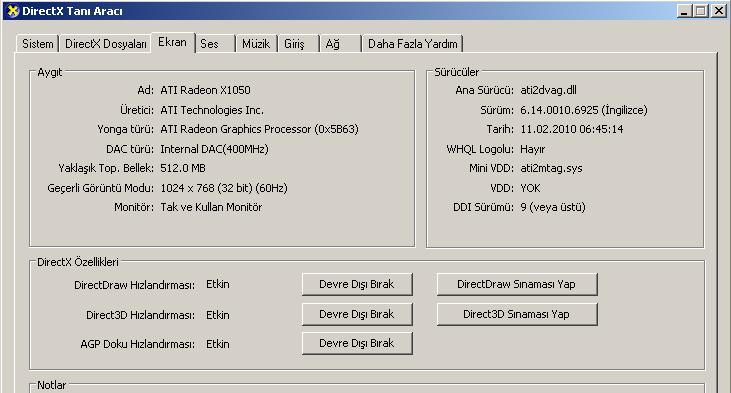731x393 pixels.
Task: Click Etkin status beside DirectDraw Hızlandırması
Action: [218, 284]
